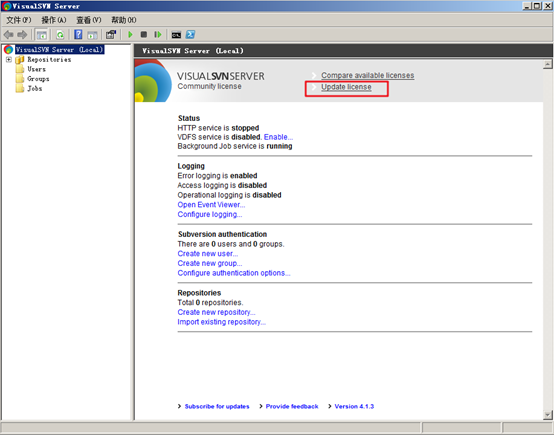Image resolution: width=554 pixels, height=435 pixels.
Task: Launch the PowerShell toolbar icon
Action: [x=190, y=35]
